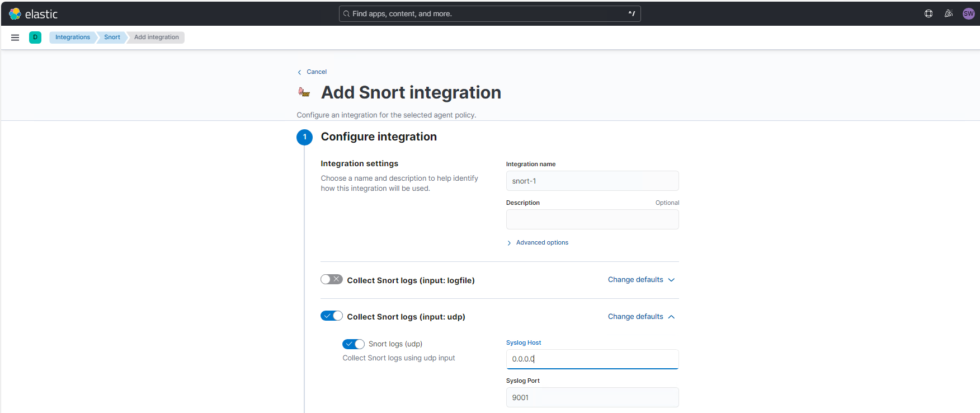Open the SW user profile avatar
Viewport: 980px width, 413px height.
(x=969, y=14)
